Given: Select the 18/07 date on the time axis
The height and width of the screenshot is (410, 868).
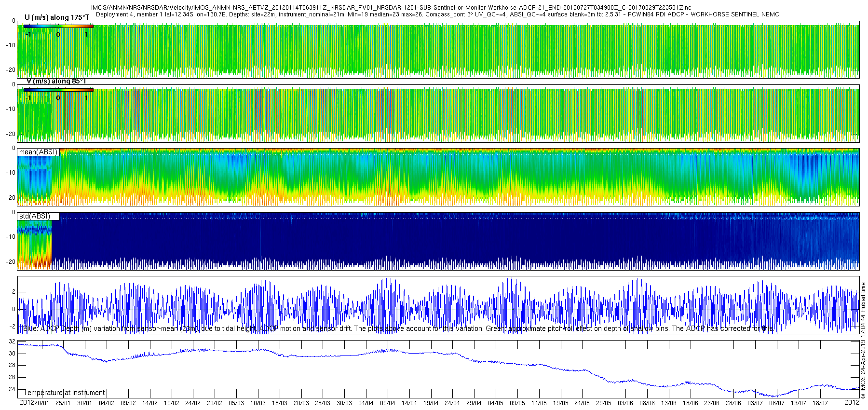Looking at the screenshot, I should [x=820, y=403].
